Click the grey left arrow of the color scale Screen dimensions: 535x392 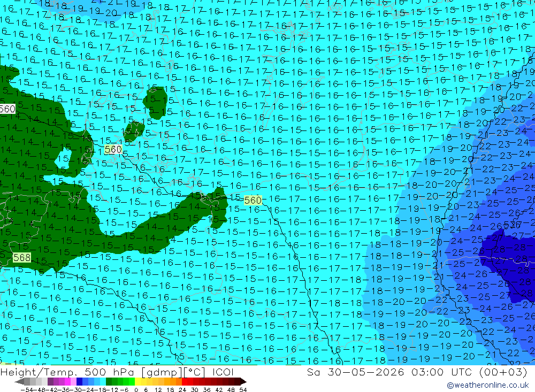pyautogui.click(x=19, y=382)
